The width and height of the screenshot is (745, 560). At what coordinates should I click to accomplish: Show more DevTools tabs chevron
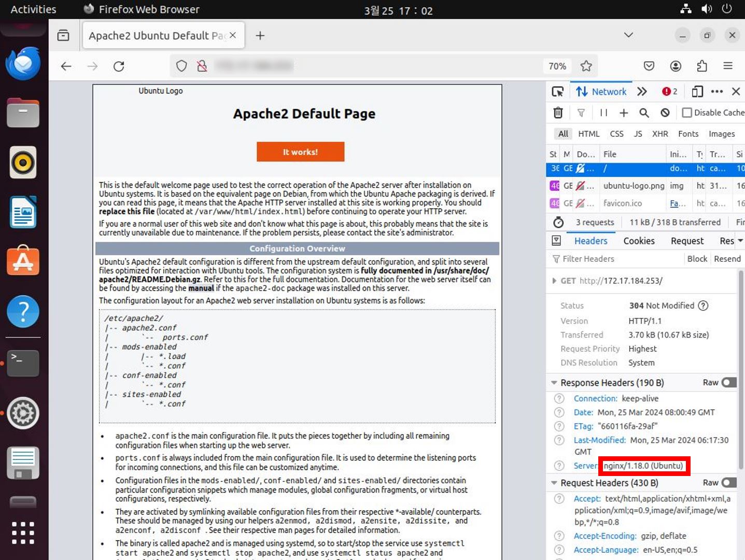(x=642, y=92)
